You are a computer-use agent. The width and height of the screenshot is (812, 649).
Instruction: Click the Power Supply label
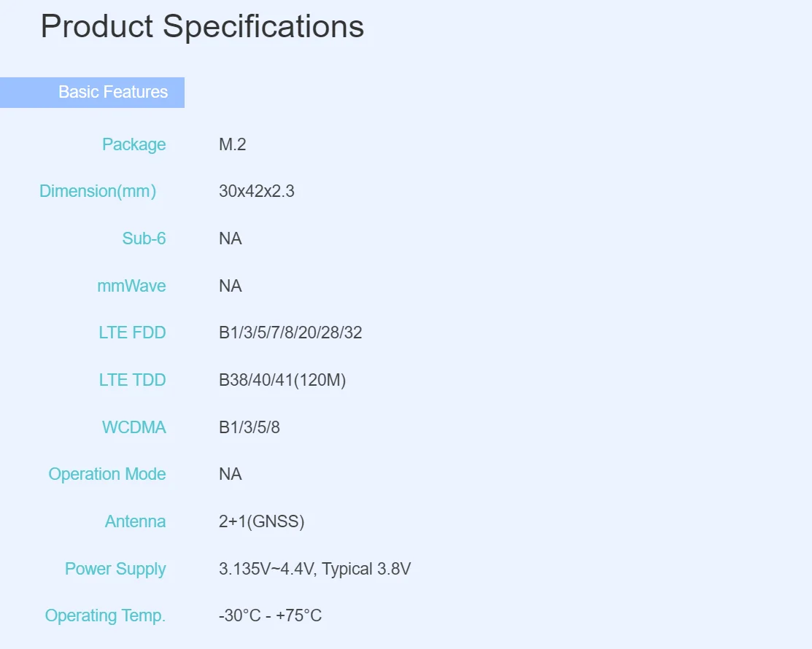pyautogui.click(x=115, y=569)
